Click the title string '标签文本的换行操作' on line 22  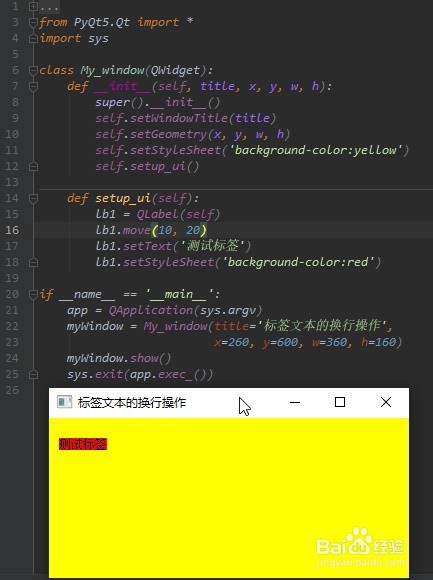point(323,326)
